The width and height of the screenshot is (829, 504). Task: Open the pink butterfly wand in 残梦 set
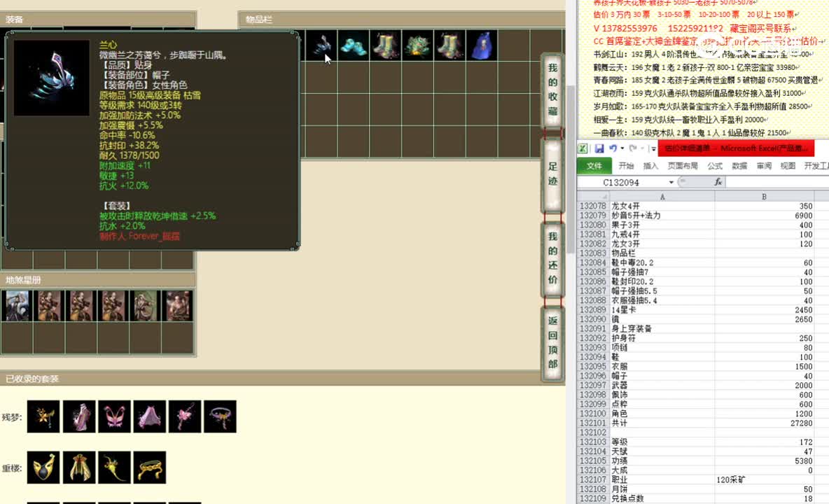pos(185,416)
